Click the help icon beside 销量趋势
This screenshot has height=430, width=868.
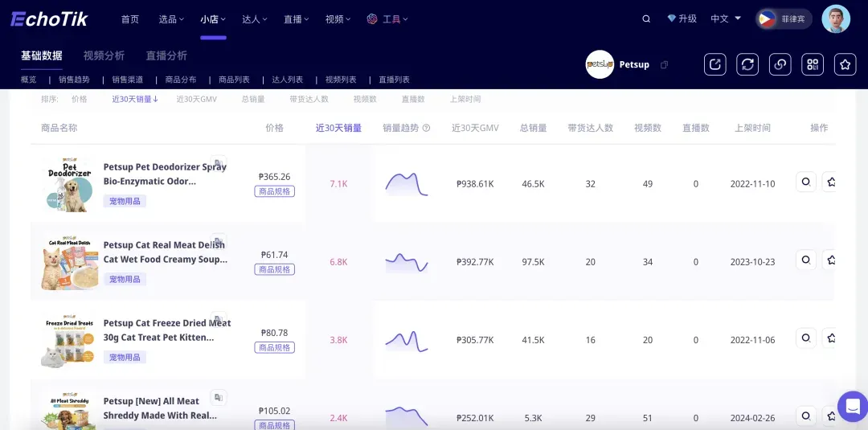click(x=426, y=128)
